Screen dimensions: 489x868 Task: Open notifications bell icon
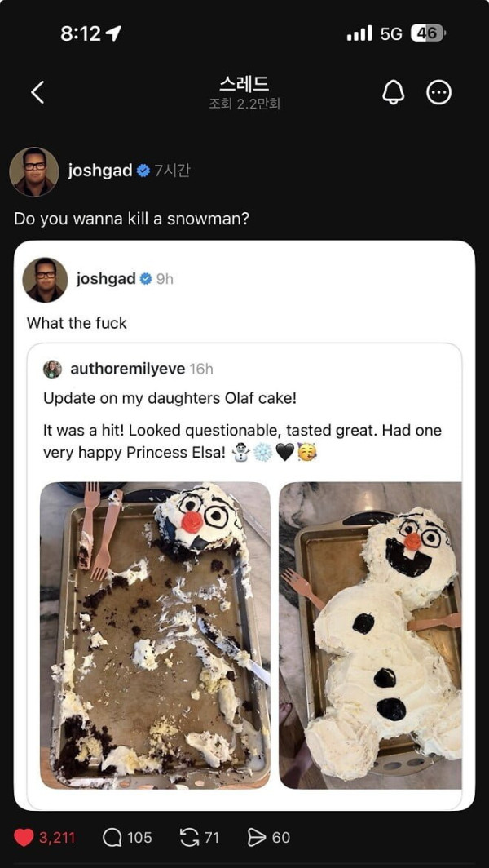point(394,93)
